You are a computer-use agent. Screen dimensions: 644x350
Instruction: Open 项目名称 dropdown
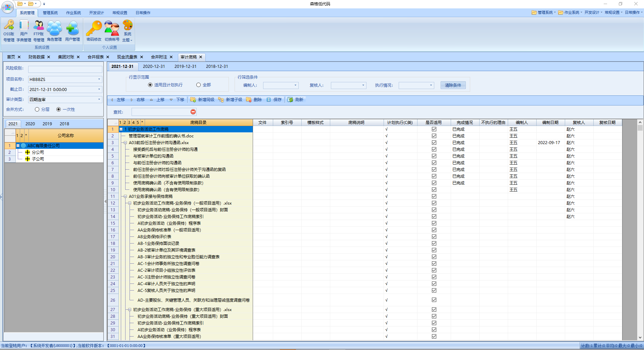[x=99, y=79]
